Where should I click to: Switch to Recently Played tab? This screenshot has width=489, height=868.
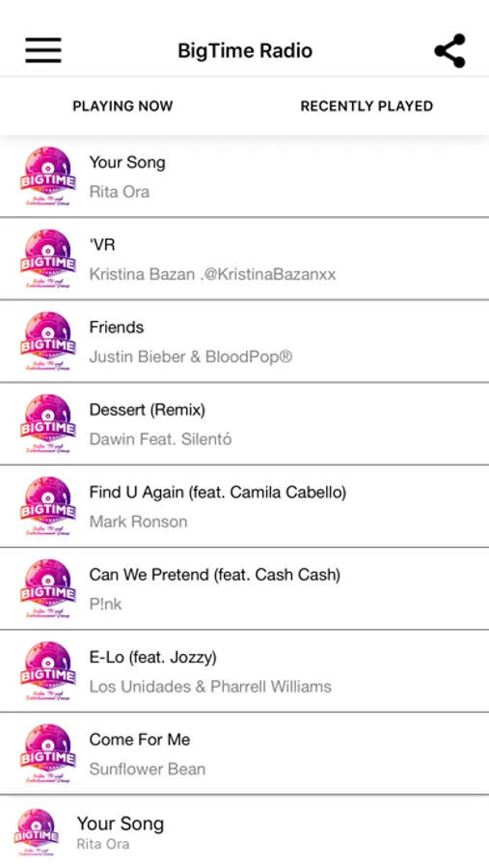[367, 106]
